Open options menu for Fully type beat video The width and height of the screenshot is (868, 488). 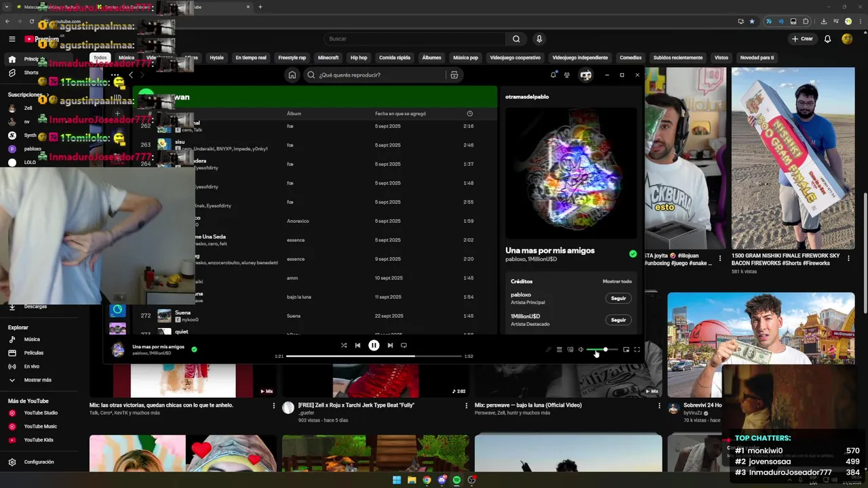467,405
